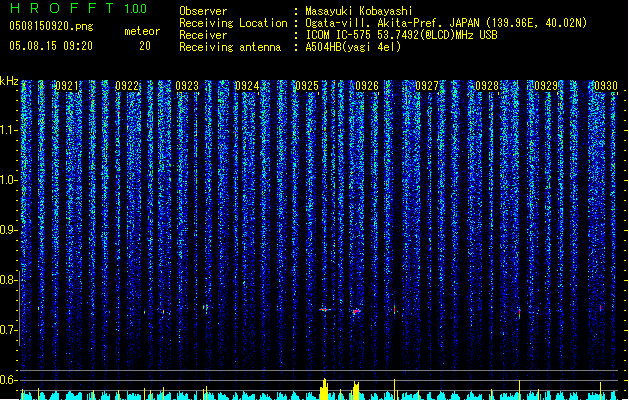Click the 1.1 kHz axis tick label
This screenshot has height=400, width=629.
(x=9, y=130)
